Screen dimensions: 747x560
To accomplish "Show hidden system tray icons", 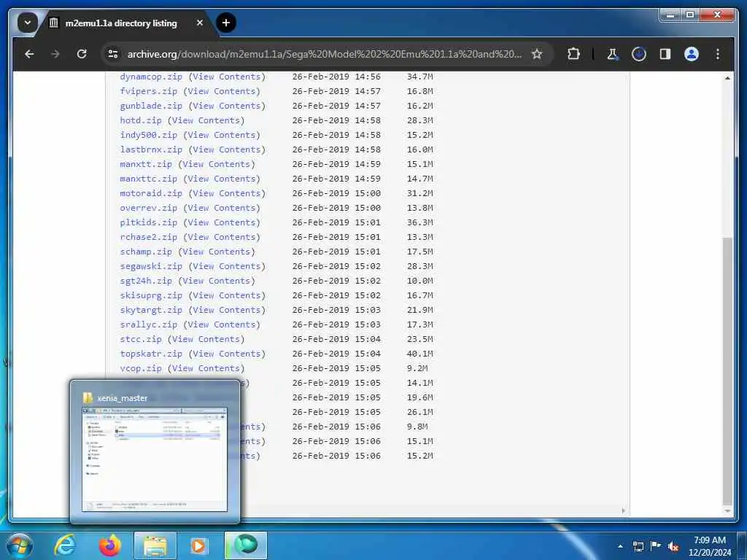I will coord(620,546).
